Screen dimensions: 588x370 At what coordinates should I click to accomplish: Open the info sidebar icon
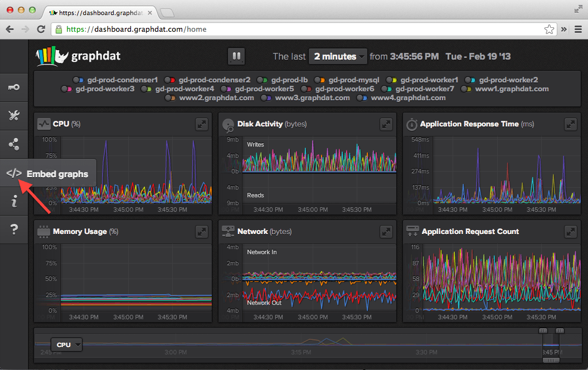(14, 201)
